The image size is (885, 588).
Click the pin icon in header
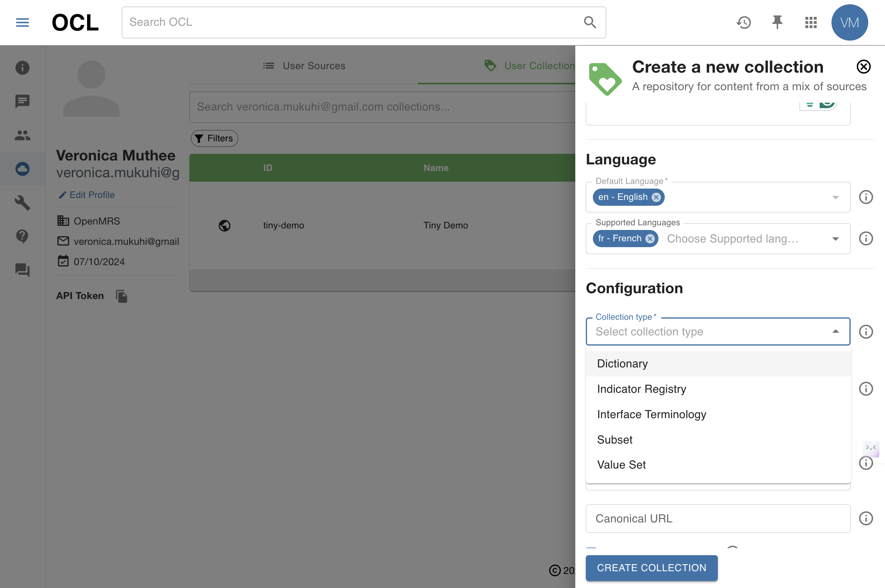(x=777, y=22)
